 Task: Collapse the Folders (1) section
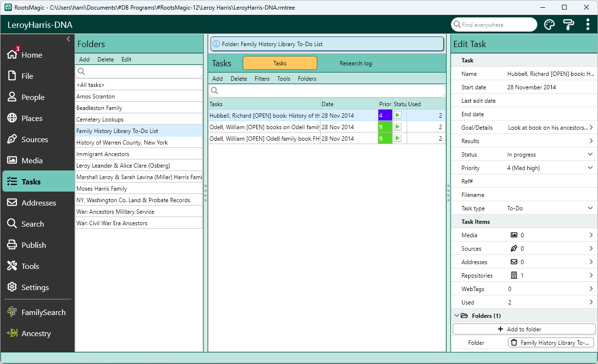pyautogui.click(x=456, y=316)
